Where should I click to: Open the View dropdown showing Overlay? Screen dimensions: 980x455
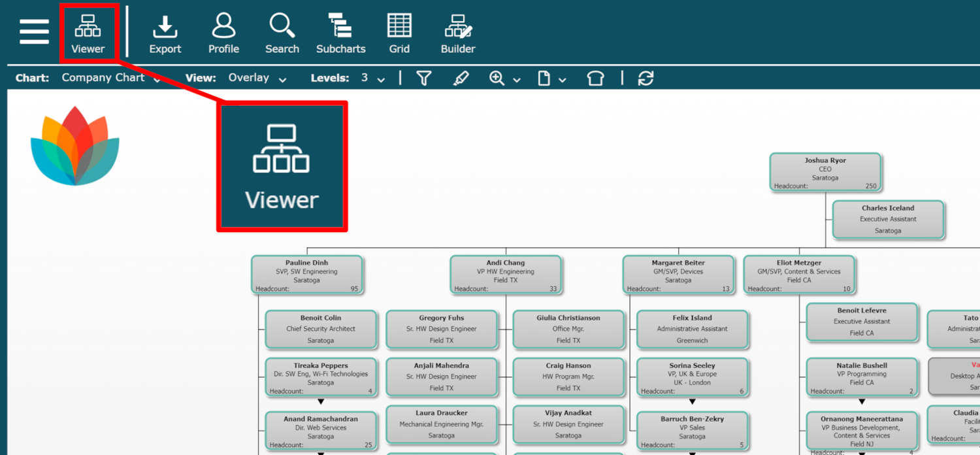(x=257, y=78)
